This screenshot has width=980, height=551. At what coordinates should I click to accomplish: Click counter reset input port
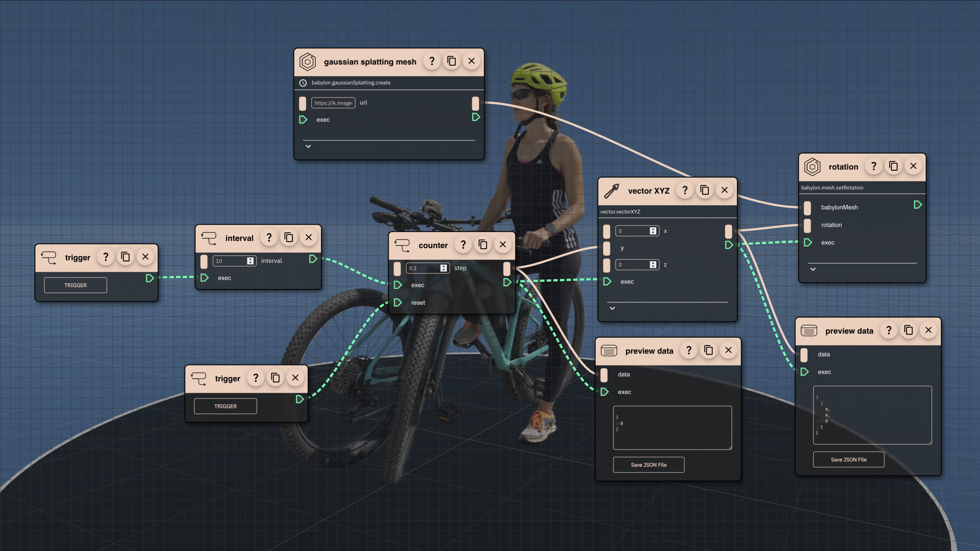click(x=398, y=303)
